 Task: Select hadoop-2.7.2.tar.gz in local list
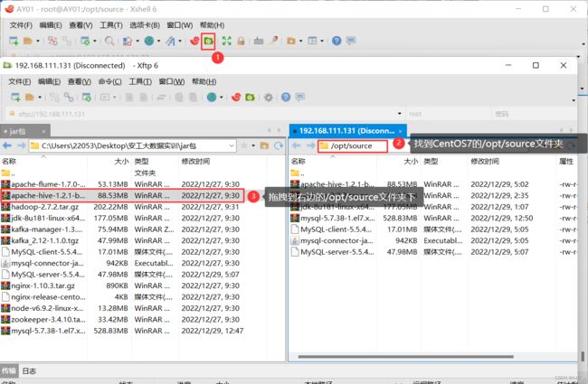pyautogui.click(x=45, y=207)
